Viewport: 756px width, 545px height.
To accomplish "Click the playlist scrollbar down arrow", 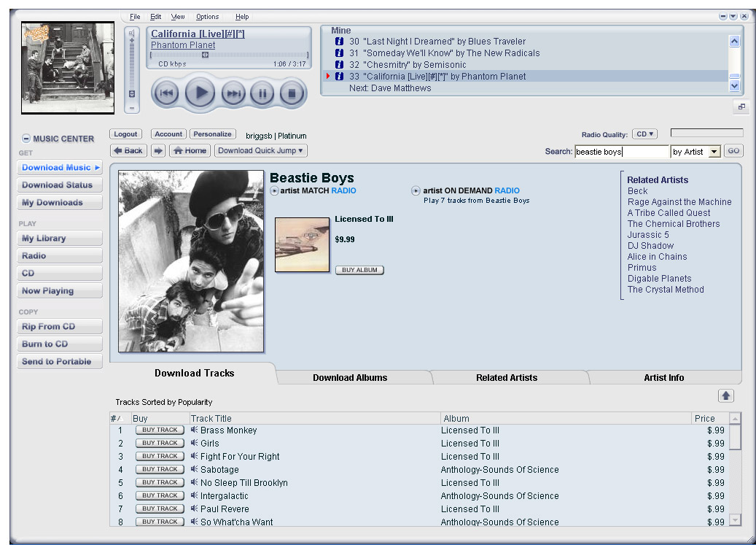I will coord(734,86).
